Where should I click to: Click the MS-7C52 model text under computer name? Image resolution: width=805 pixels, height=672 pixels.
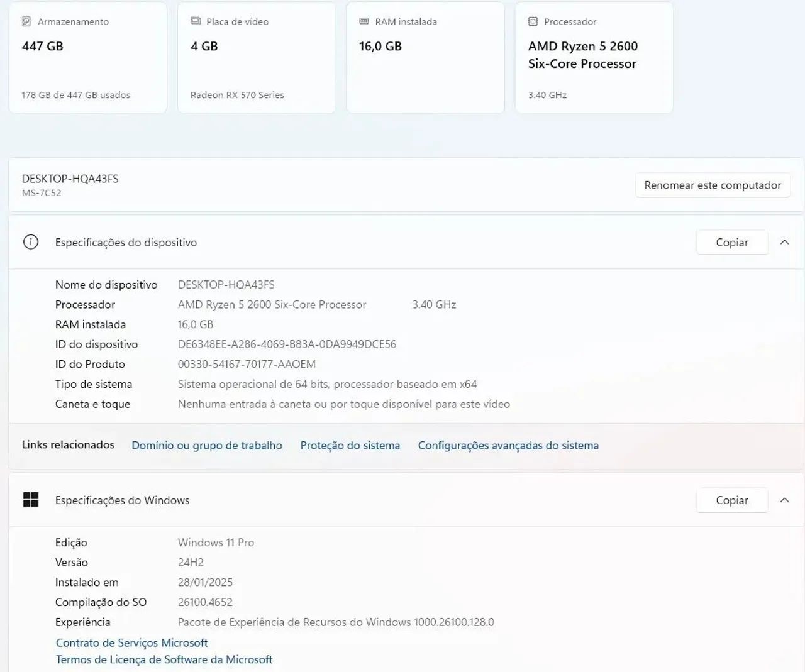pos(42,193)
